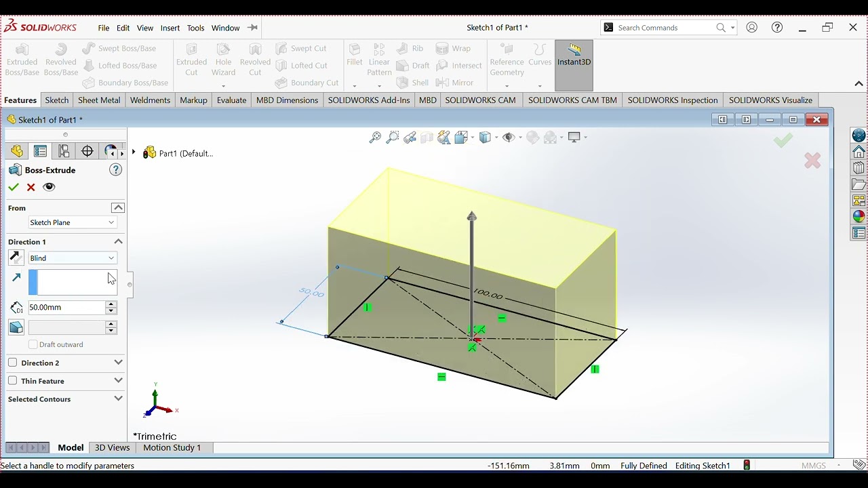868x488 pixels.
Task: Open Hide/Show Items eye icon
Action: 509,138
